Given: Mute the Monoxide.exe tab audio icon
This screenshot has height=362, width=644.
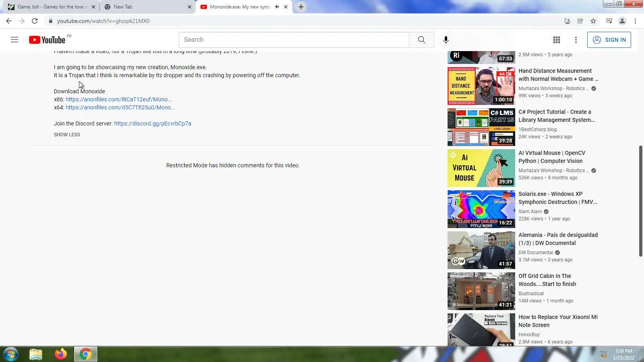Looking at the screenshot, I should 277,7.
